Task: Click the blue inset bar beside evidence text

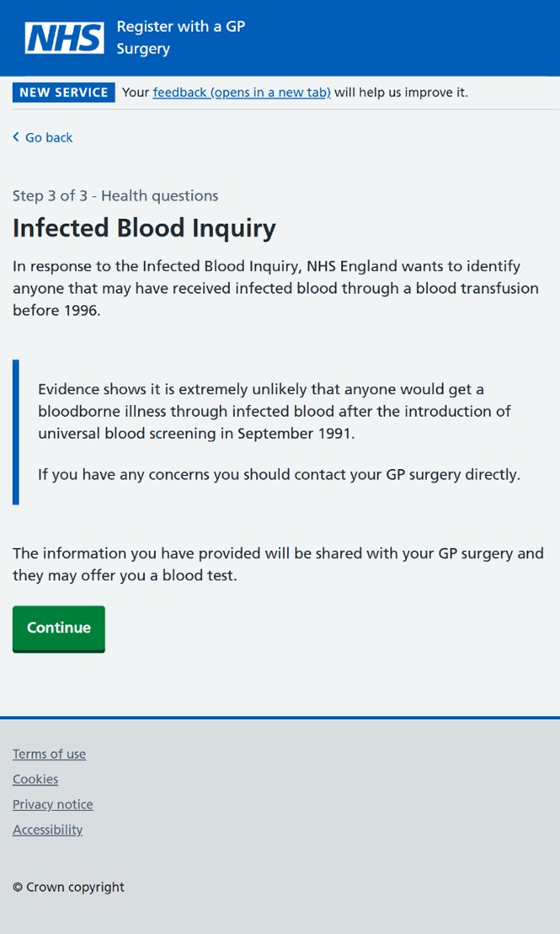Action: click(x=15, y=432)
